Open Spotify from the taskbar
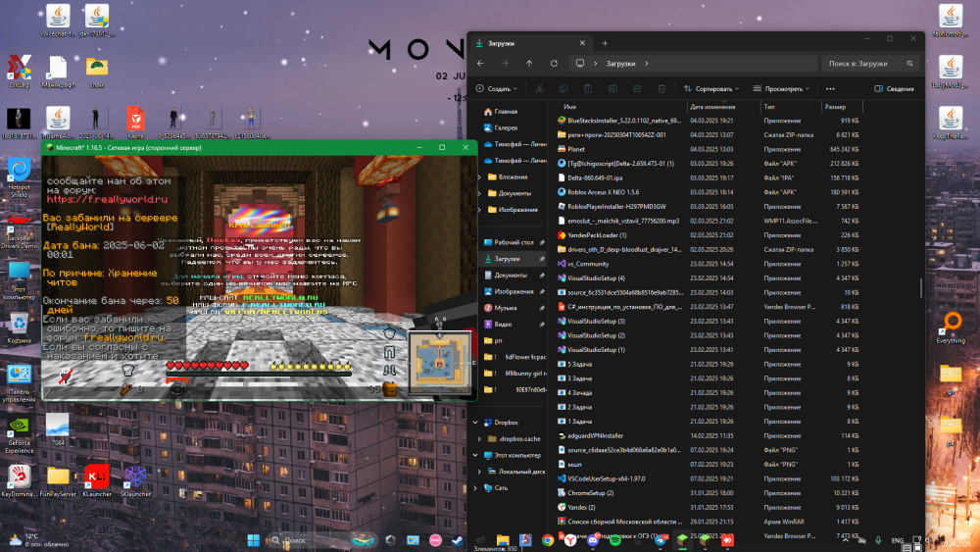Image resolution: width=980 pixels, height=552 pixels. [x=615, y=540]
